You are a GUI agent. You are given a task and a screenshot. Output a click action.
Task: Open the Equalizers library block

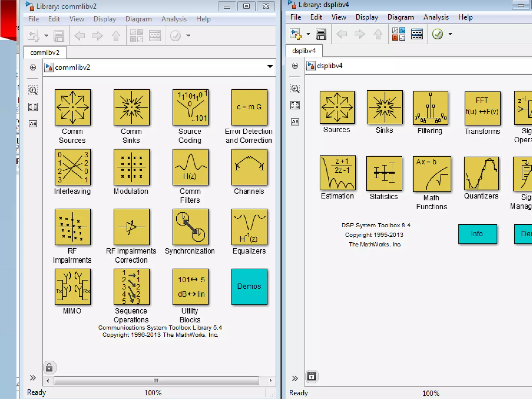click(249, 227)
